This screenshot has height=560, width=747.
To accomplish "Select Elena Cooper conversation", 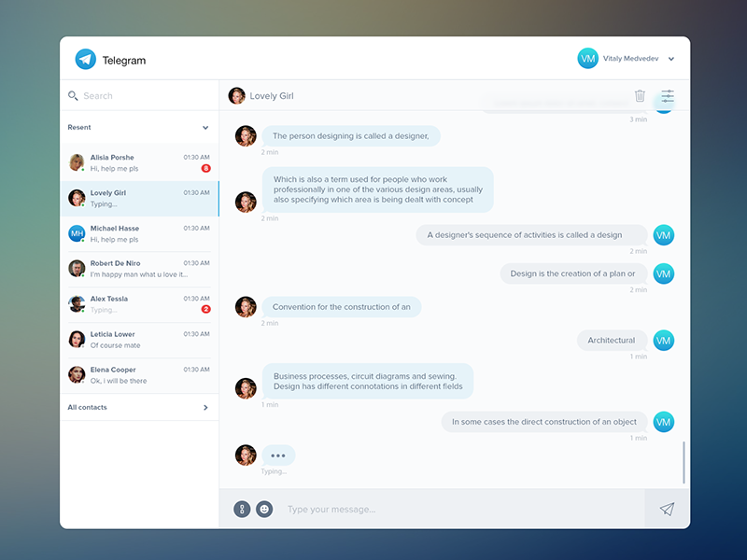I will click(x=140, y=375).
